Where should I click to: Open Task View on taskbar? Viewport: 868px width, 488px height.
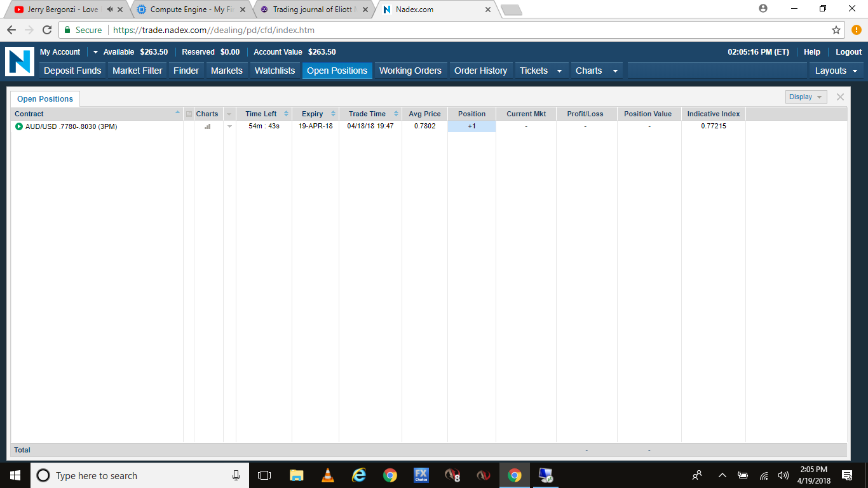point(264,475)
